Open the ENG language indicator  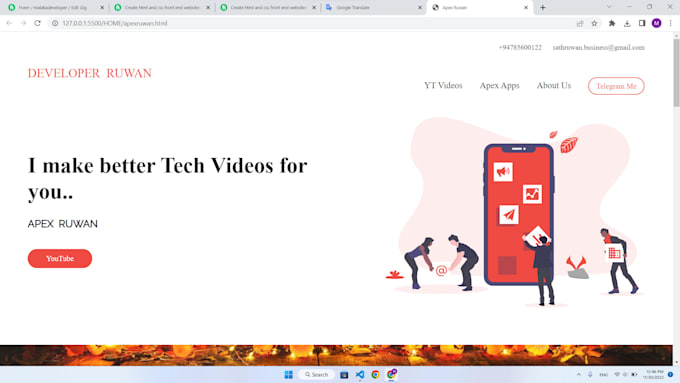pos(603,374)
